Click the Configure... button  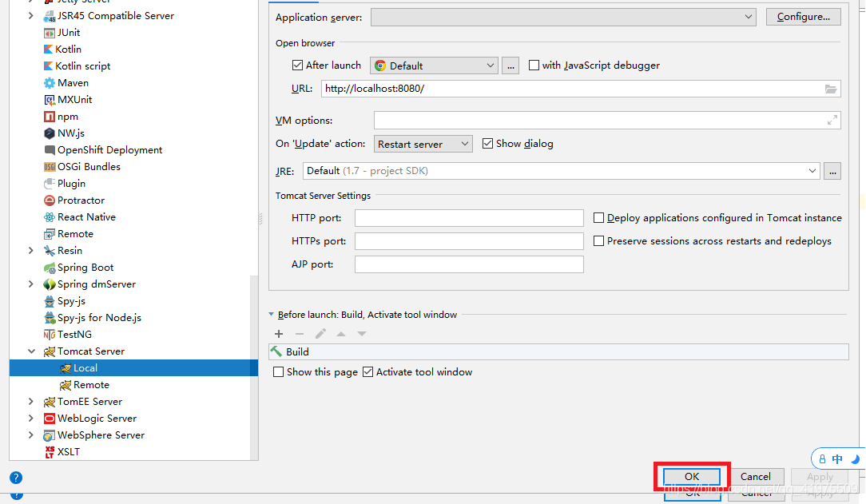coord(804,17)
